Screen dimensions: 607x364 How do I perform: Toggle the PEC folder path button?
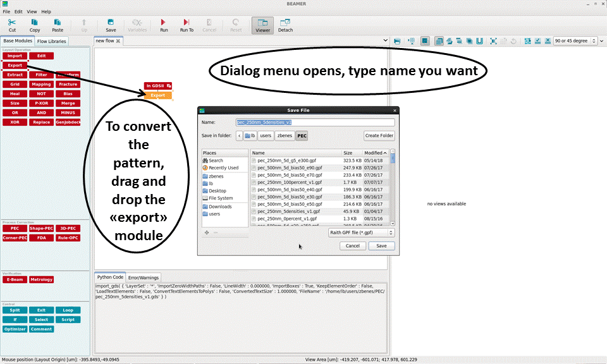coord(302,135)
